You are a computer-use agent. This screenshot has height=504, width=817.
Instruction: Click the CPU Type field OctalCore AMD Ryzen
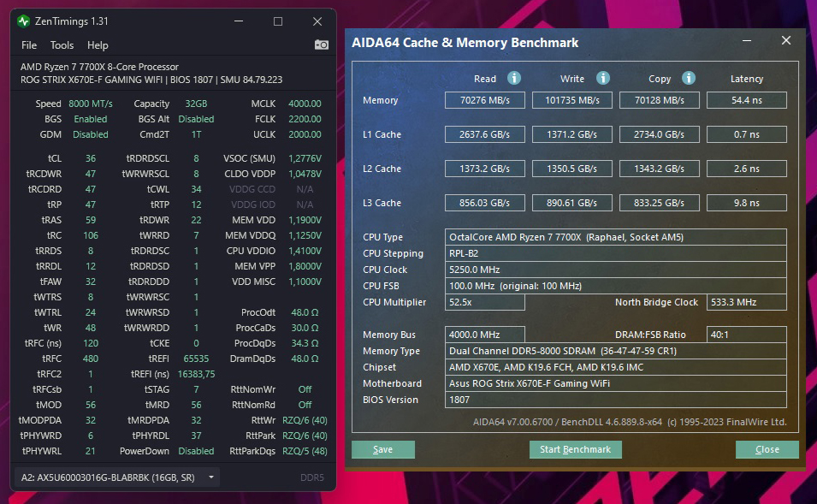coord(616,237)
